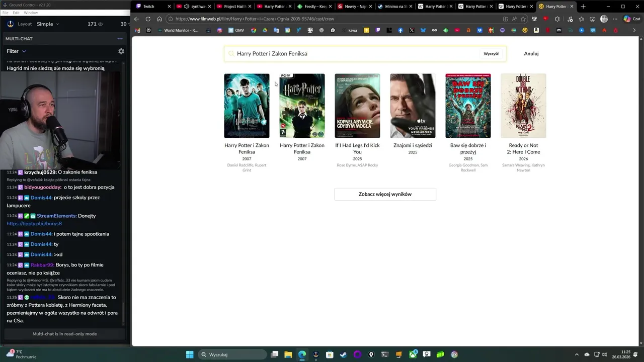Open Steam from the taskbar
Screen dimensions: 644x362
click(x=343, y=354)
